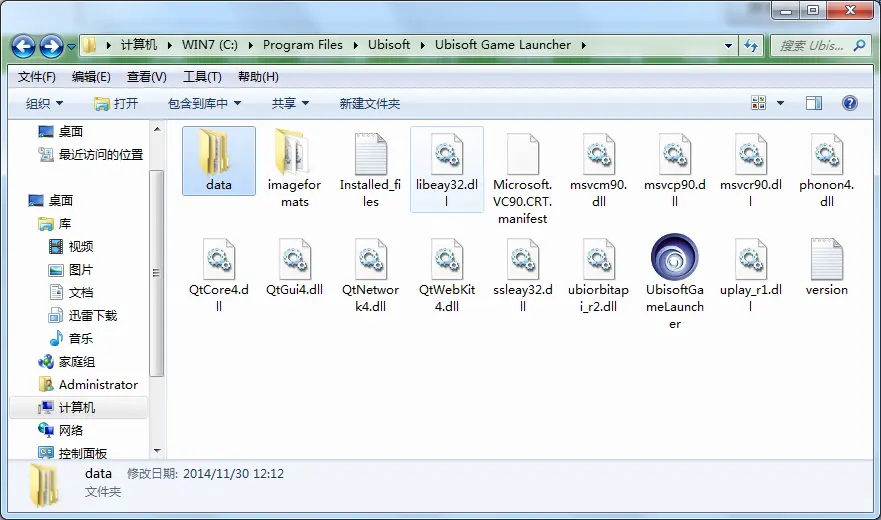Select 迅雷下载 in sidebar
881x520 pixels.
(x=83, y=316)
